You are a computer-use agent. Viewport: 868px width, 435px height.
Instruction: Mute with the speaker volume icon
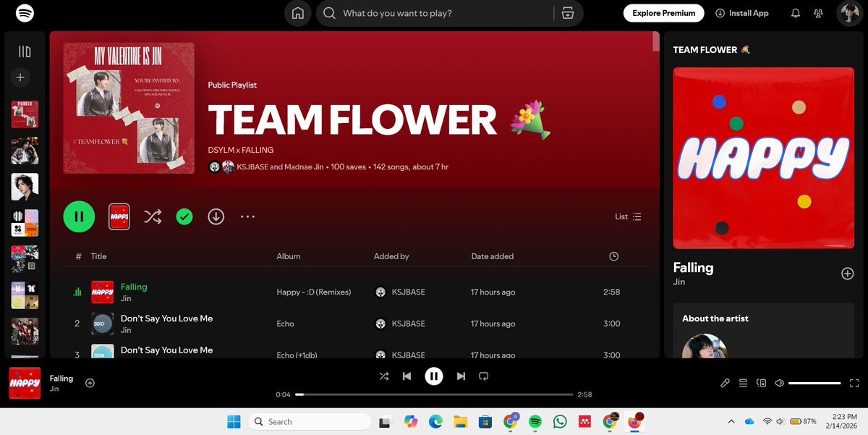coord(779,383)
